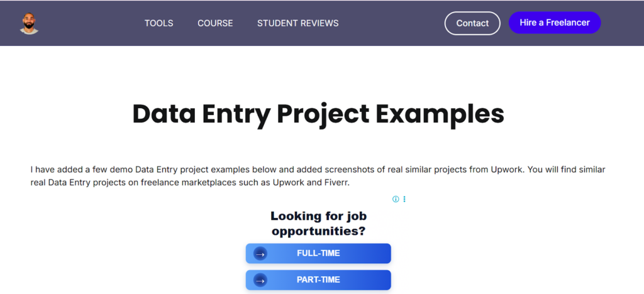This screenshot has width=644, height=294.
Task: Open the TOOLS menu item
Action: 158,23
